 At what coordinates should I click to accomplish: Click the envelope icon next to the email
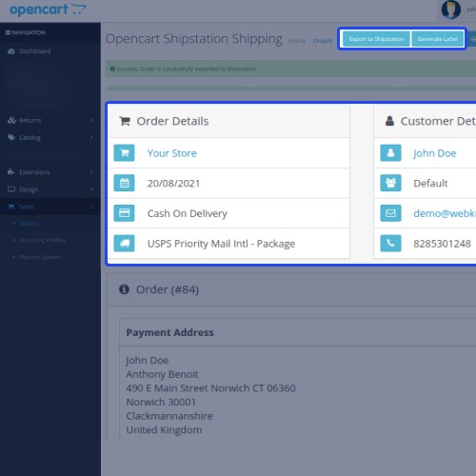pos(390,213)
